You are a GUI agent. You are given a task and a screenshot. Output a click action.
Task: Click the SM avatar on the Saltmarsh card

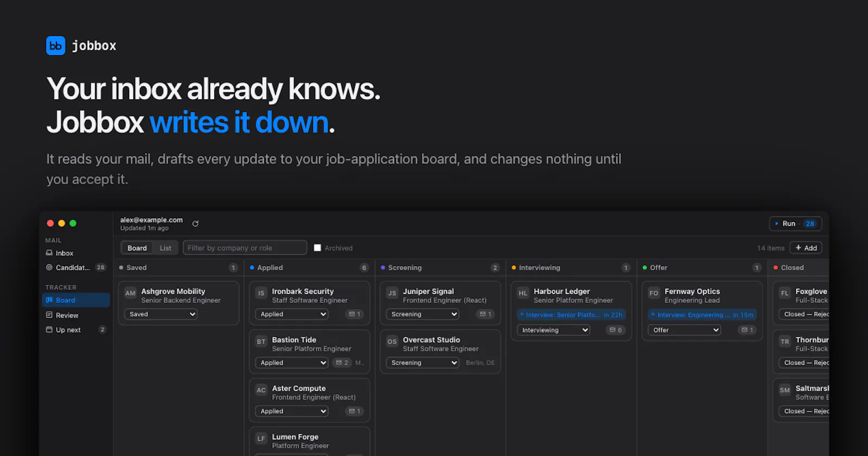(784, 390)
